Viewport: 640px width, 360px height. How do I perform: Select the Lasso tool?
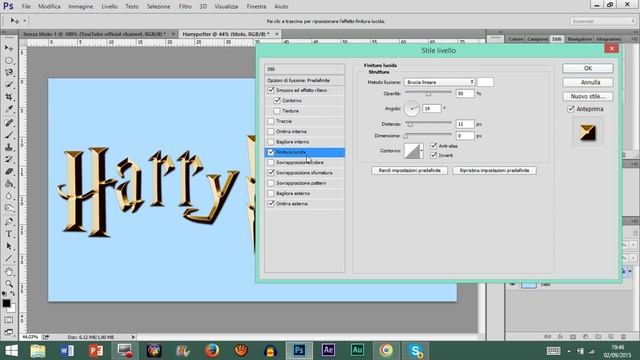pos(9,72)
